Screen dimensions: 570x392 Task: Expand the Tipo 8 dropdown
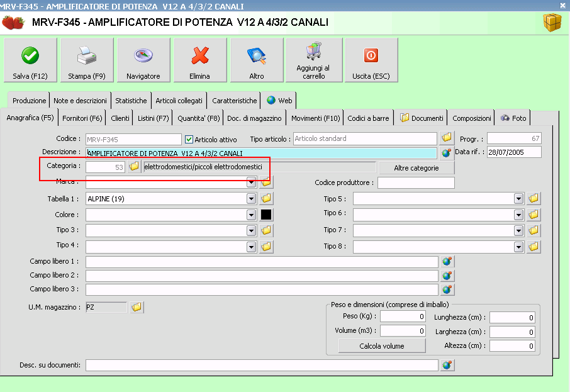[519, 247]
